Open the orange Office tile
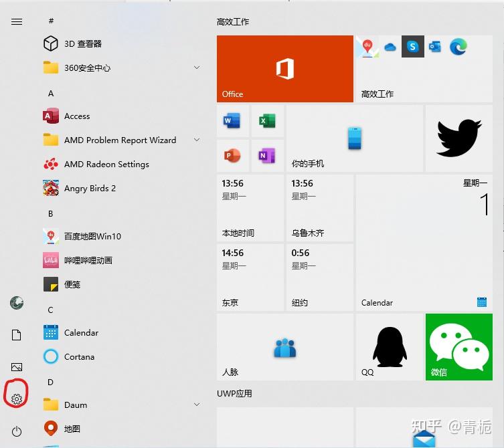 pyautogui.click(x=285, y=69)
